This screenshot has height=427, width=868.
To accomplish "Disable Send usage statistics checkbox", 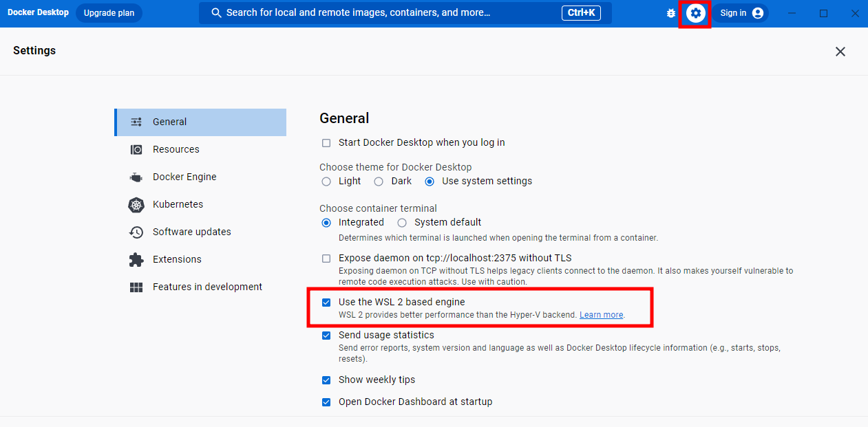I will pyautogui.click(x=326, y=336).
